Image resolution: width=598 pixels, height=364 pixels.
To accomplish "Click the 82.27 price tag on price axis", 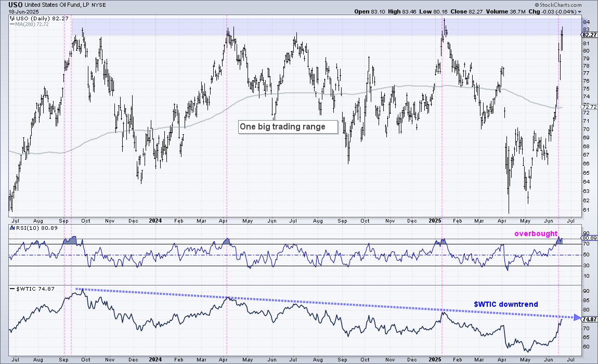I will click(x=589, y=35).
